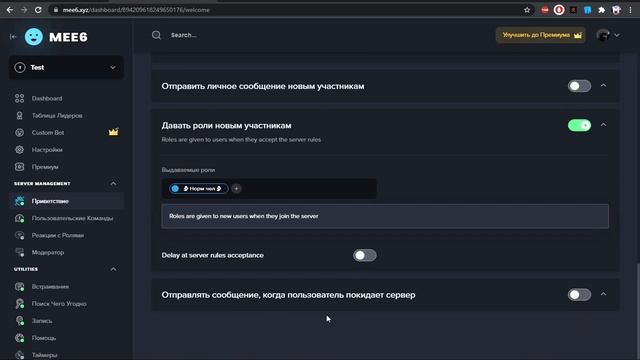Click the Таймеры plugin icon

(19, 355)
